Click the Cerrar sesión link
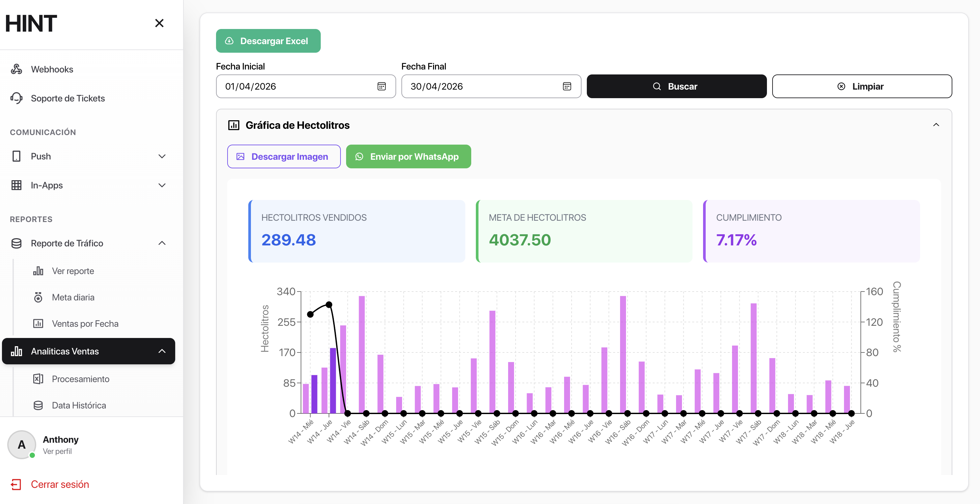The width and height of the screenshot is (980, 504). [60, 484]
